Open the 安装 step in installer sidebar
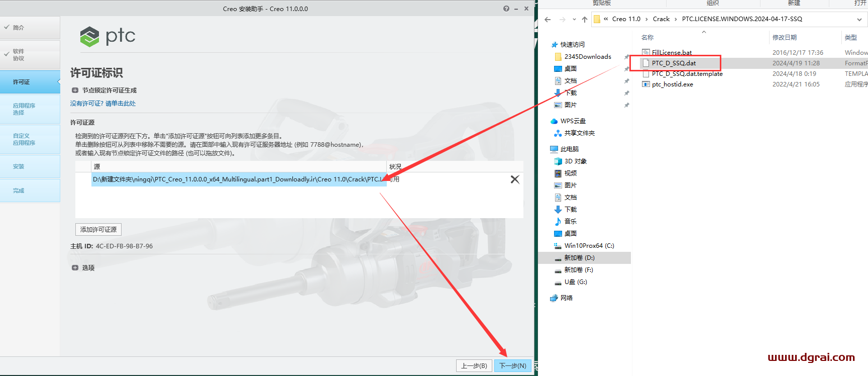868x376 pixels. (30, 166)
